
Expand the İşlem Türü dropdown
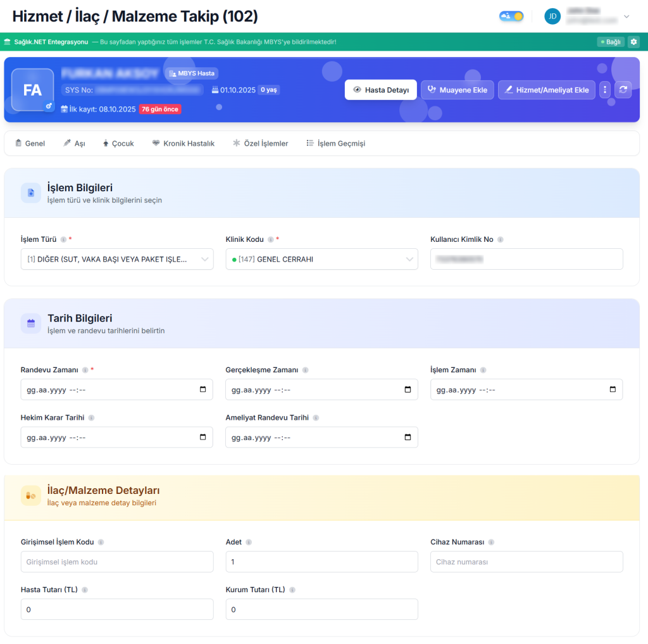point(117,259)
